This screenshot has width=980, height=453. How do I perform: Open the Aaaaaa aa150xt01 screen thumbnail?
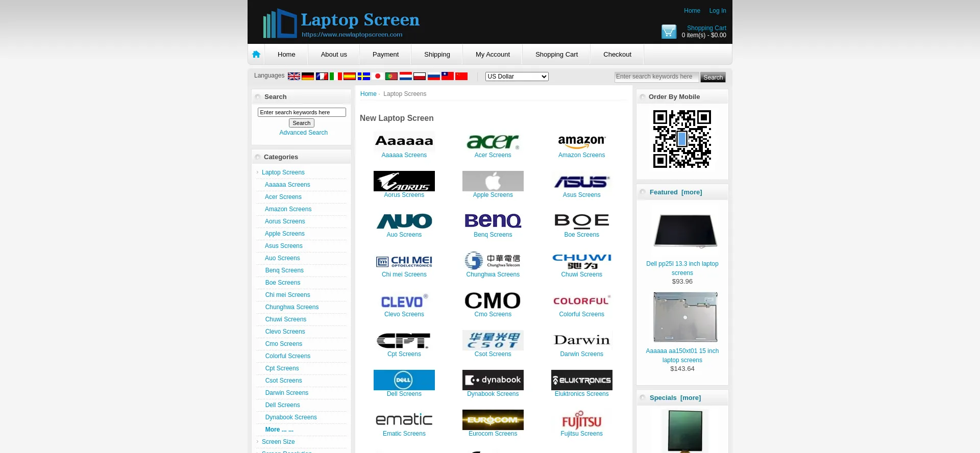tap(685, 317)
